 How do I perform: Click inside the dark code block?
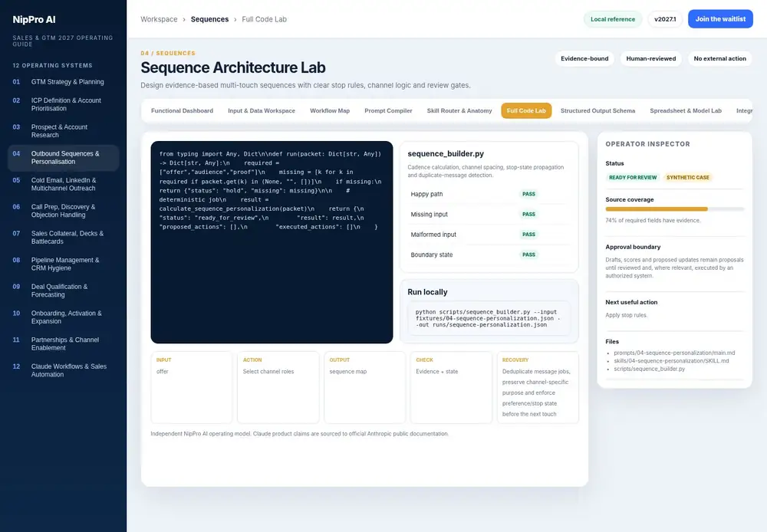point(272,242)
